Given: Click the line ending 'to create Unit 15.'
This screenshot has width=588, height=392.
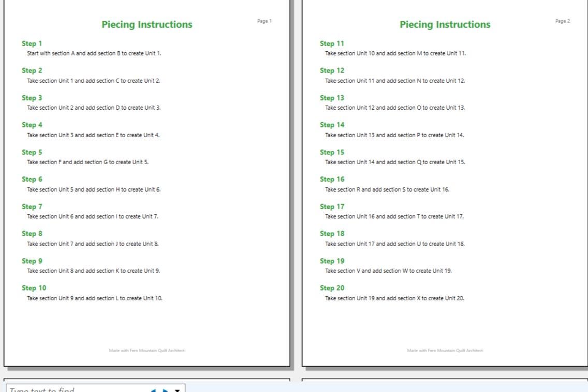Looking at the screenshot, I should click(x=395, y=162).
